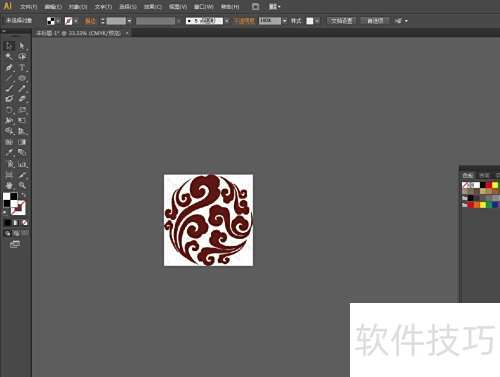Select the Magic Wand tool
The height and width of the screenshot is (377, 500).
click(x=9, y=56)
